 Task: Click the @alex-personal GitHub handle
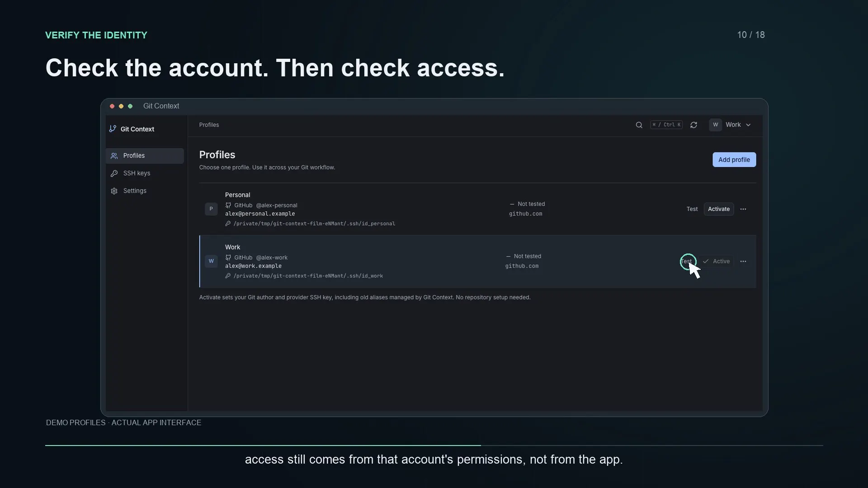(277, 205)
